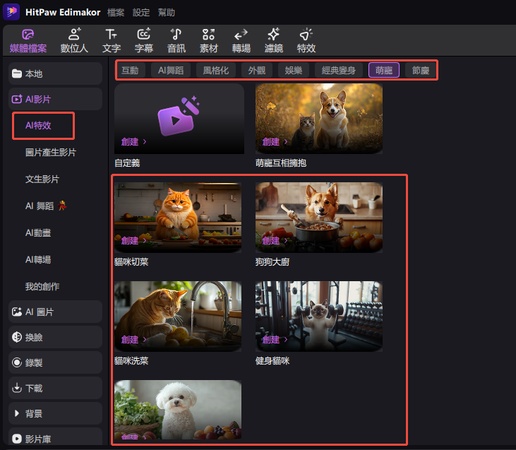Screen dimensions: 516x450
Task: Select AI特效 in the sidebar
Action: tap(38, 126)
